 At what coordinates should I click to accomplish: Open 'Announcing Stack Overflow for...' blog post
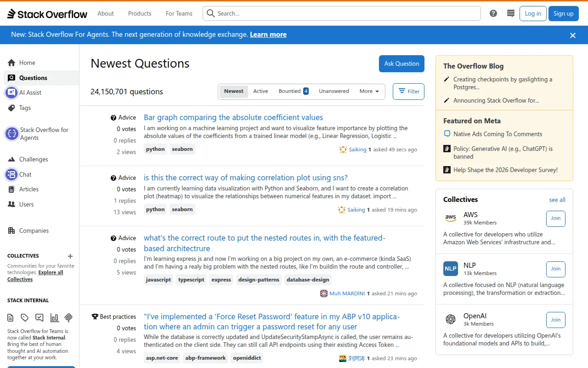pos(496,100)
